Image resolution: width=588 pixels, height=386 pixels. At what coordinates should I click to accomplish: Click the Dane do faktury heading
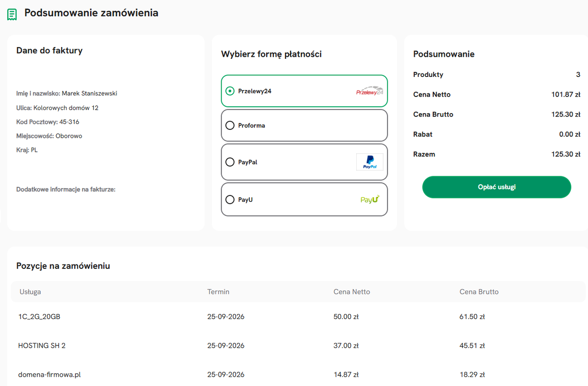[49, 50]
